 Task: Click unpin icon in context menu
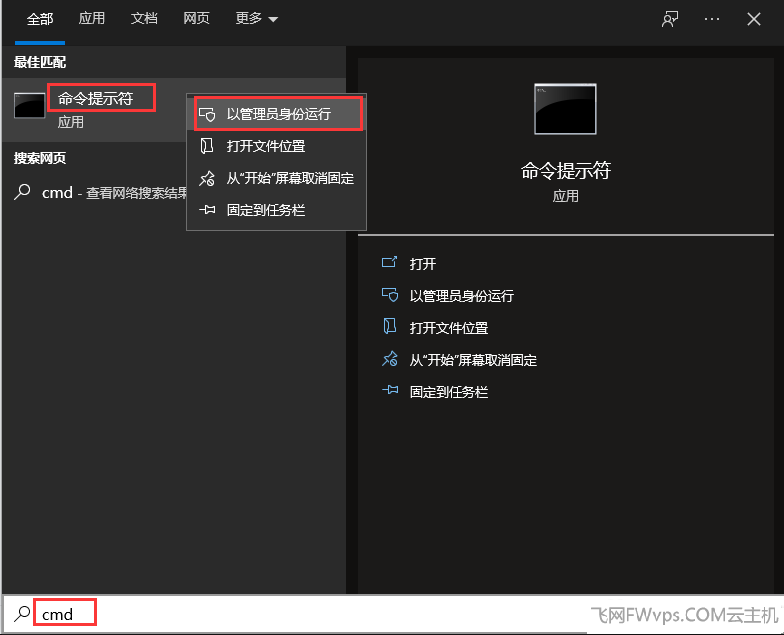click(207, 178)
